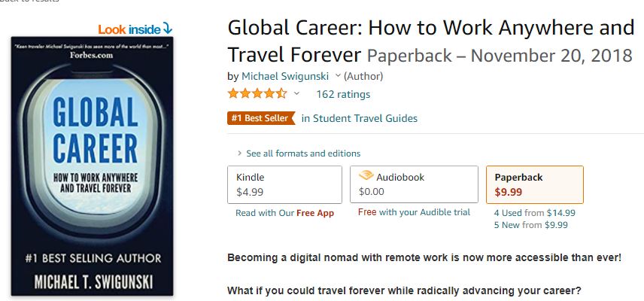Select the Paperback $9.99 format
644x301 pixels.
click(535, 184)
